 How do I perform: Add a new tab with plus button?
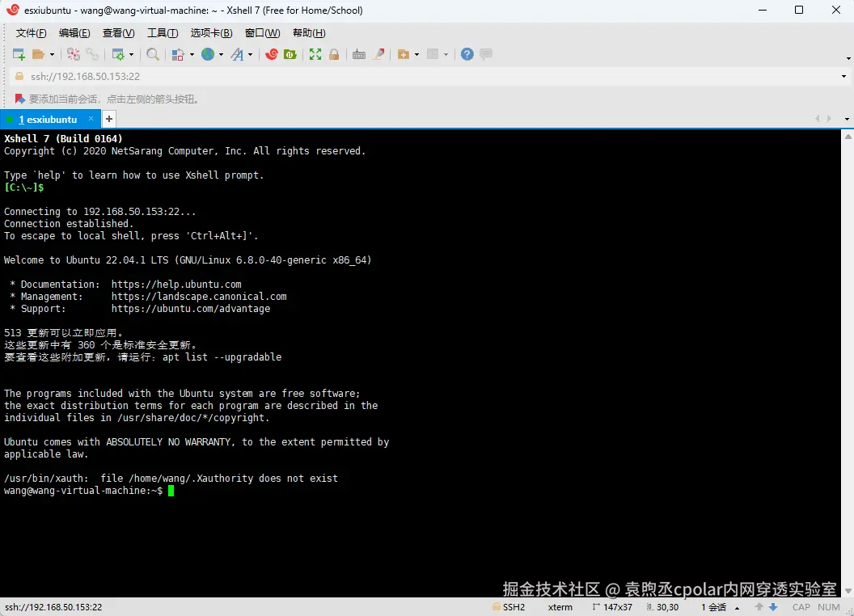tap(109, 119)
